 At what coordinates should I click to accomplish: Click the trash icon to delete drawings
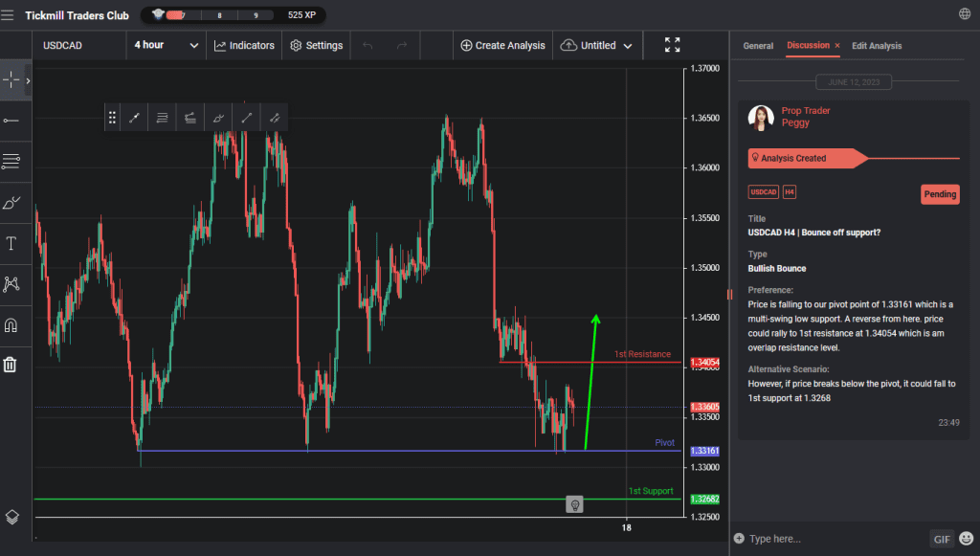(13, 364)
